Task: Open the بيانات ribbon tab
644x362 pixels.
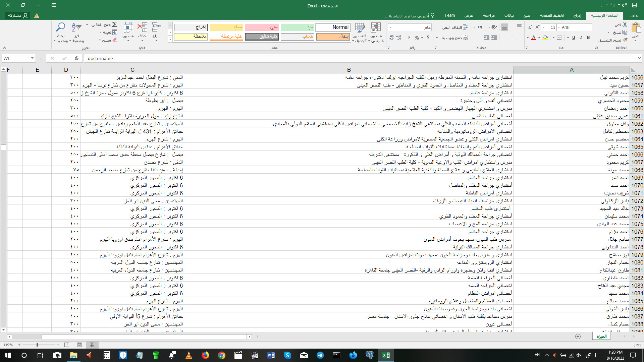Action: tap(509, 16)
